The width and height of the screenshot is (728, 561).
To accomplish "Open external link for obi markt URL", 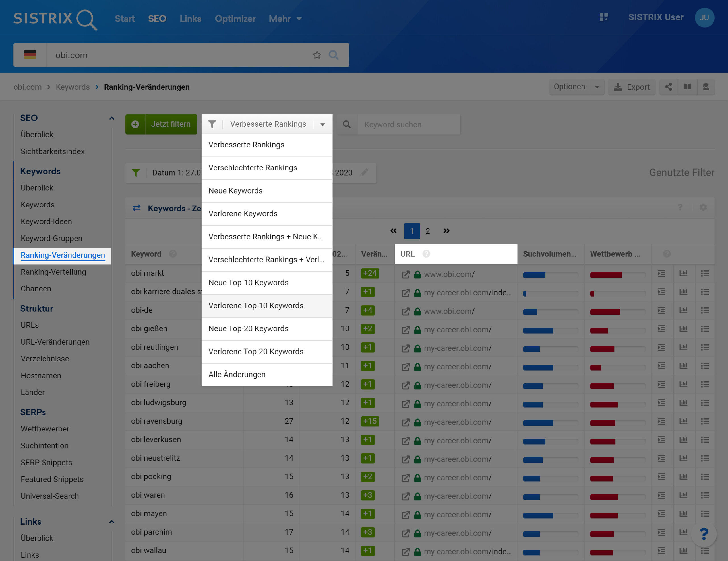I will pyautogui.click(x=406, y=274).
